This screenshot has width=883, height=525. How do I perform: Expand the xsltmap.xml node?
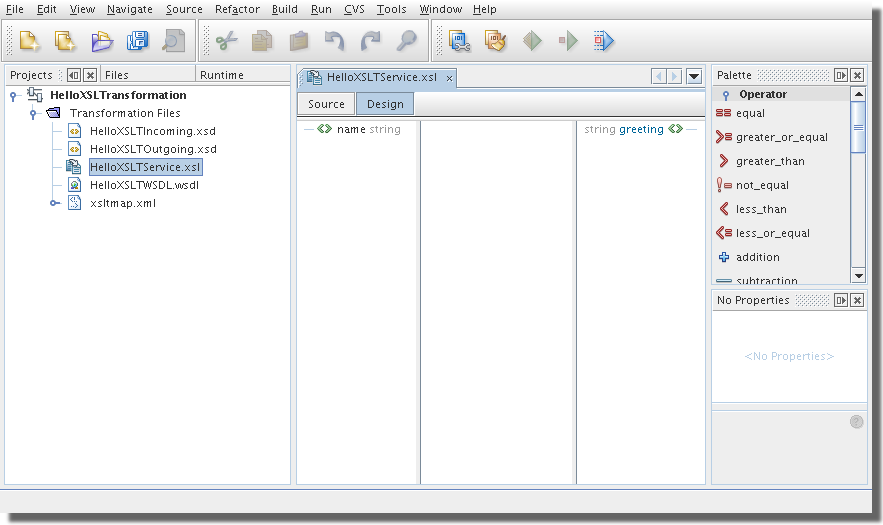(54, 203)
